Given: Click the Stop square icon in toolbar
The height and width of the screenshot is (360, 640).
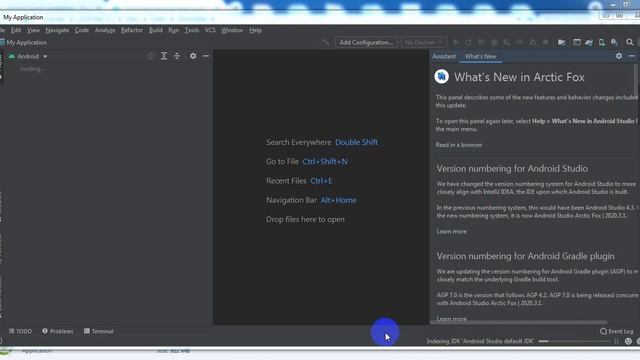Looking at the screenshot, I should pos(545,42).
